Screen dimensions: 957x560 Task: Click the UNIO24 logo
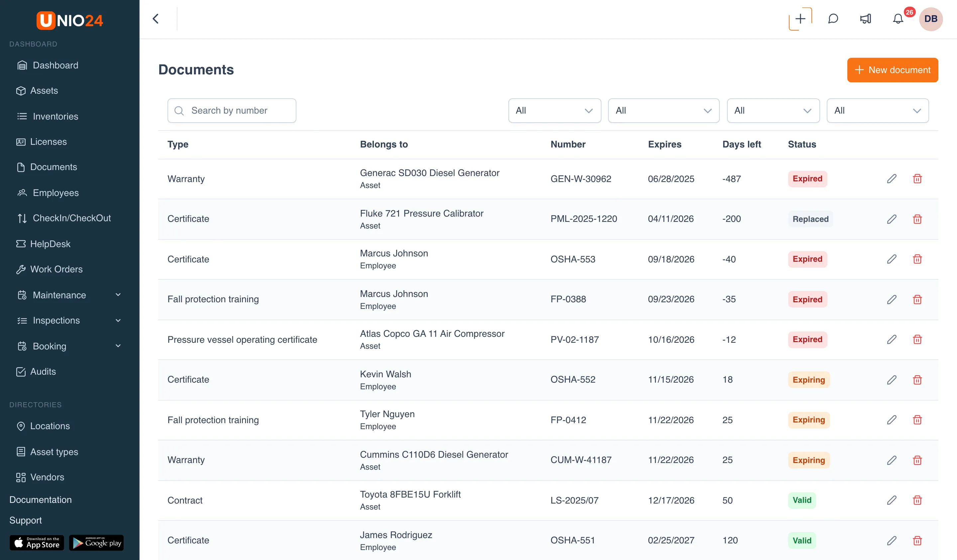(70, 20)
